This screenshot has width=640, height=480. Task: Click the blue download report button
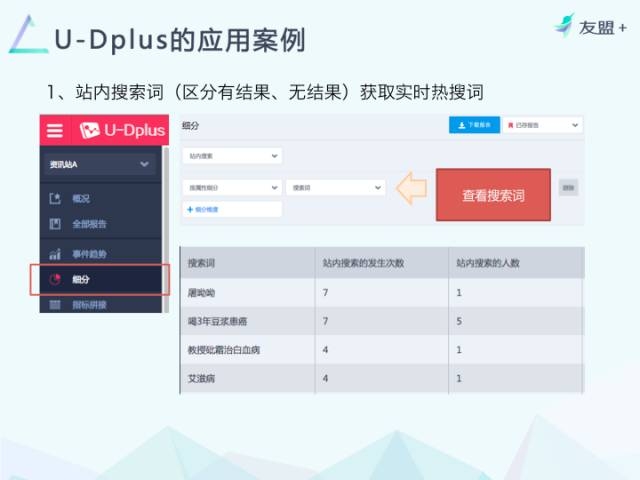click(474, 125)
